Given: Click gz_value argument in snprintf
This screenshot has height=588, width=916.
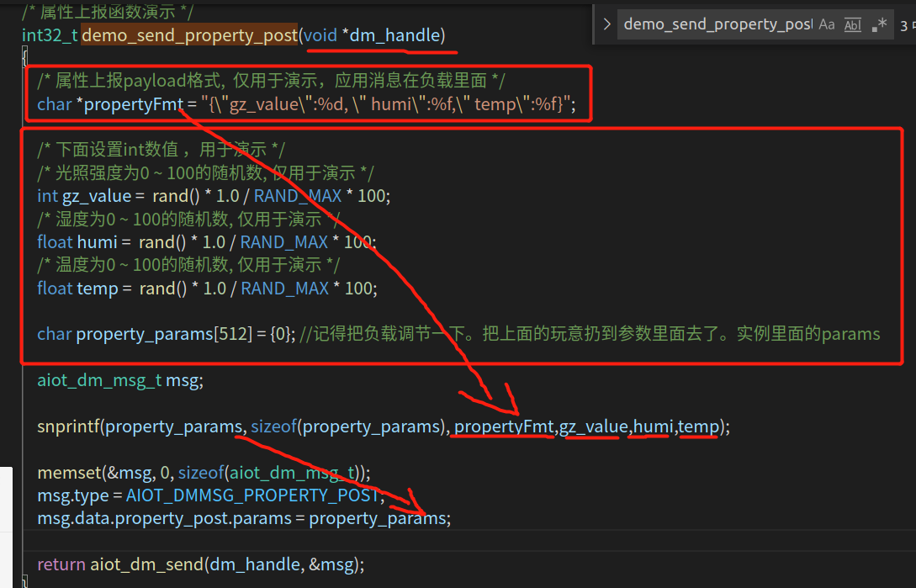Looking at the screenshot, I should [594, 426].
